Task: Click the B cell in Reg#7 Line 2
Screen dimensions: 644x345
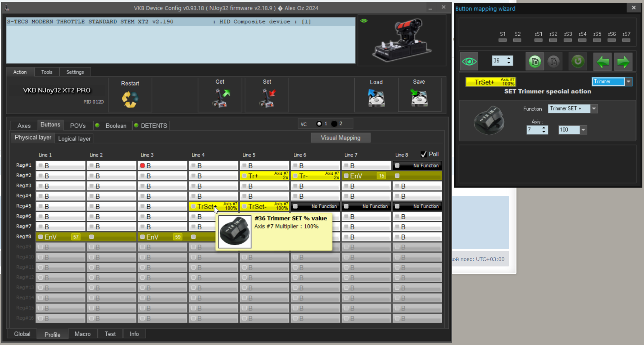Action: (112, 227)
